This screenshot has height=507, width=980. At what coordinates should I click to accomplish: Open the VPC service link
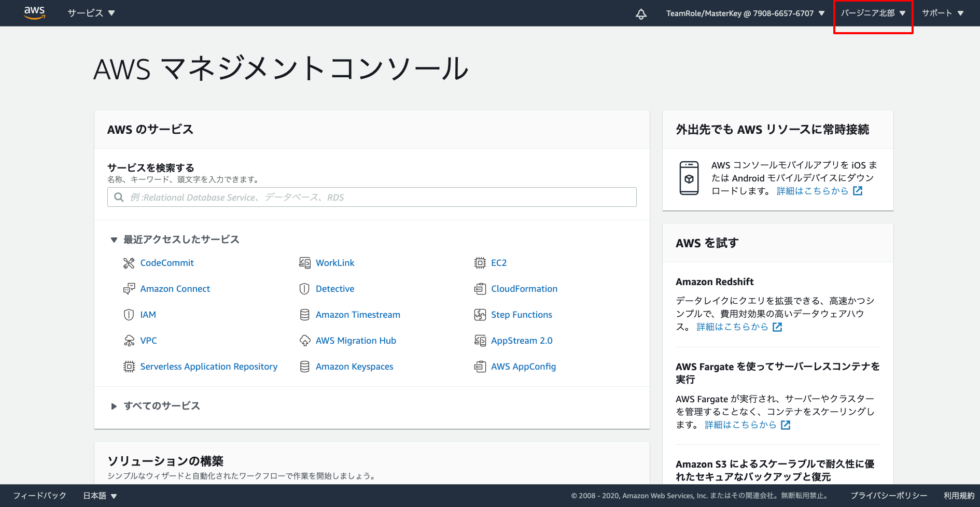(x=148, y=341)
